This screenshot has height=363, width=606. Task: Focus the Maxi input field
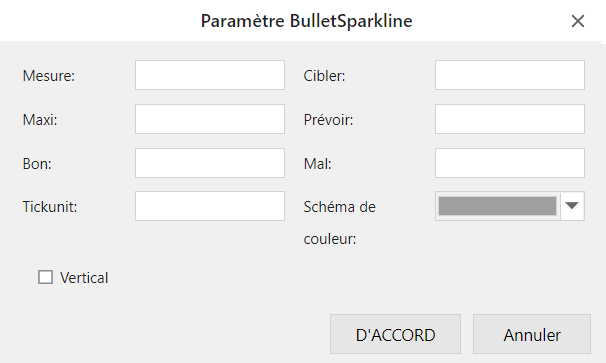(x=210, y=119)
